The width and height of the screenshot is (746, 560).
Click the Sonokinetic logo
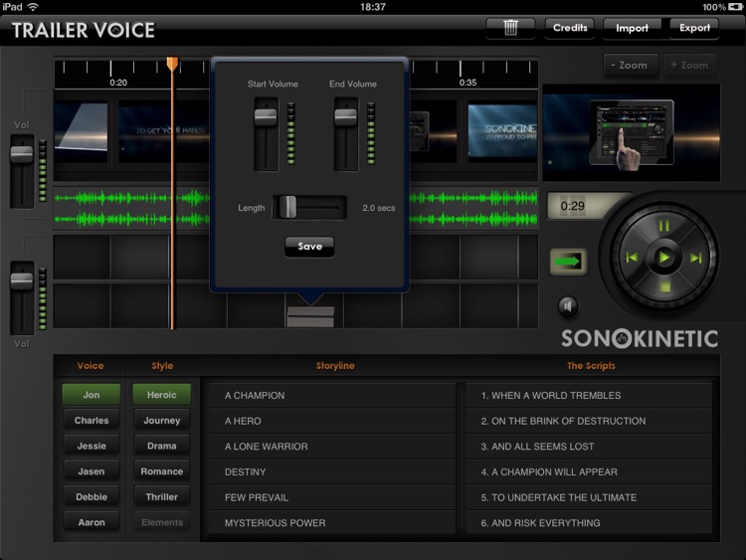(640, 339)
